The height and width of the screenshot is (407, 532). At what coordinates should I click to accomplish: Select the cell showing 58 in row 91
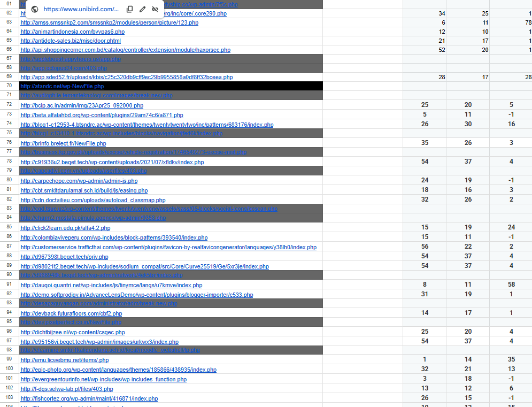pos(511,285)
